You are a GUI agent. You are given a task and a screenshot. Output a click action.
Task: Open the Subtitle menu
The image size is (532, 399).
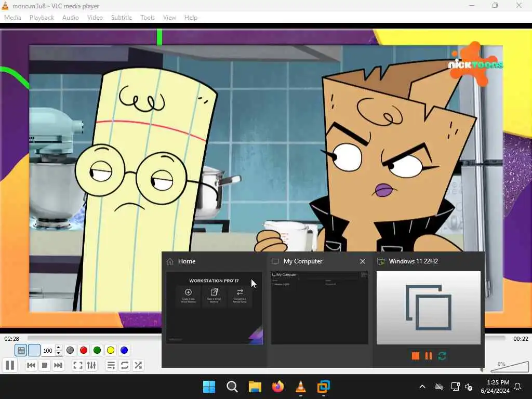point(122,18)
